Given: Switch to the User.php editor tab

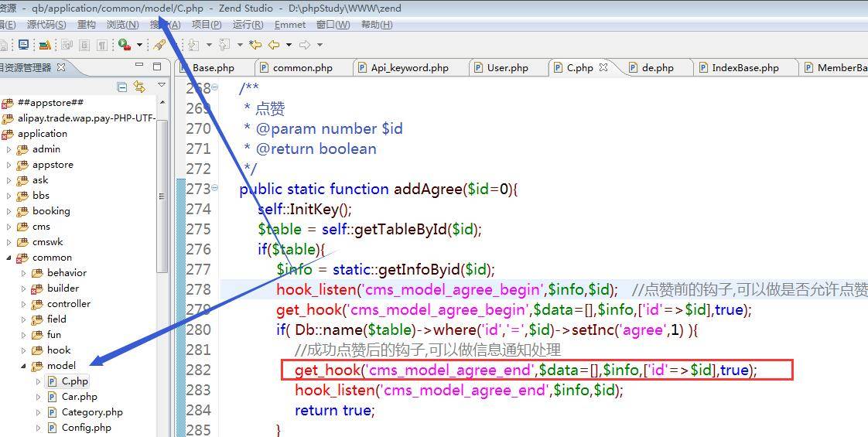Looking at the screenshot, I should coord(507,68).
